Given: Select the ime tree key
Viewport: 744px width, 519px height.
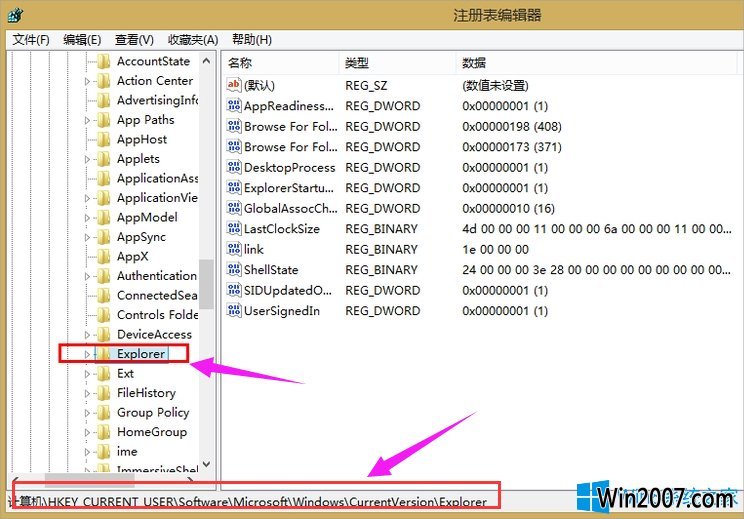Looking at the screenshot, I should (127, 452).
